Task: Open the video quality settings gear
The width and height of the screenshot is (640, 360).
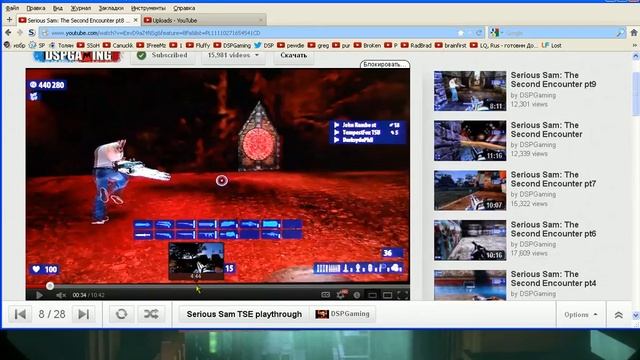Action: (341, 294)
